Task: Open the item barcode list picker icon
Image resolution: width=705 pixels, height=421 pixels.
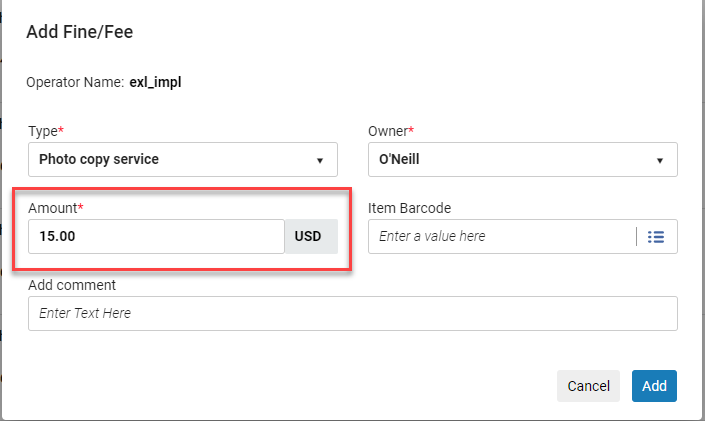Action: (656, 237)
